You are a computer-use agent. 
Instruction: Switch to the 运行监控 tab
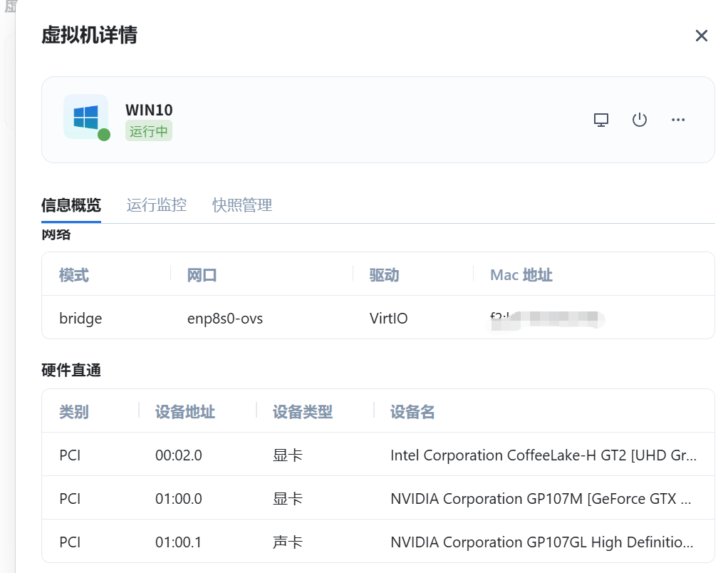157,205
